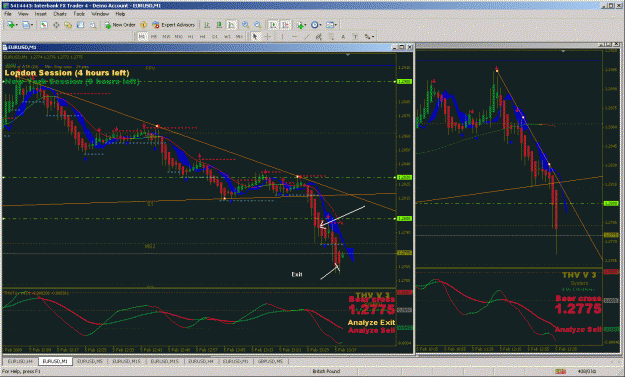
Task: Open the Help menu
Action: tap(120, 14)
